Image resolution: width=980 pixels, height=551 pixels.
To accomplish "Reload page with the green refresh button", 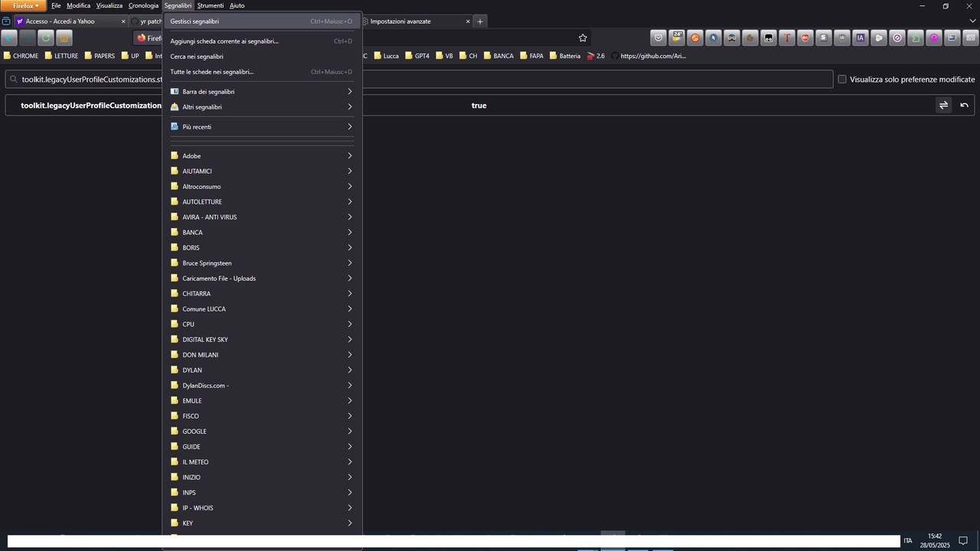I will [46, 37].
